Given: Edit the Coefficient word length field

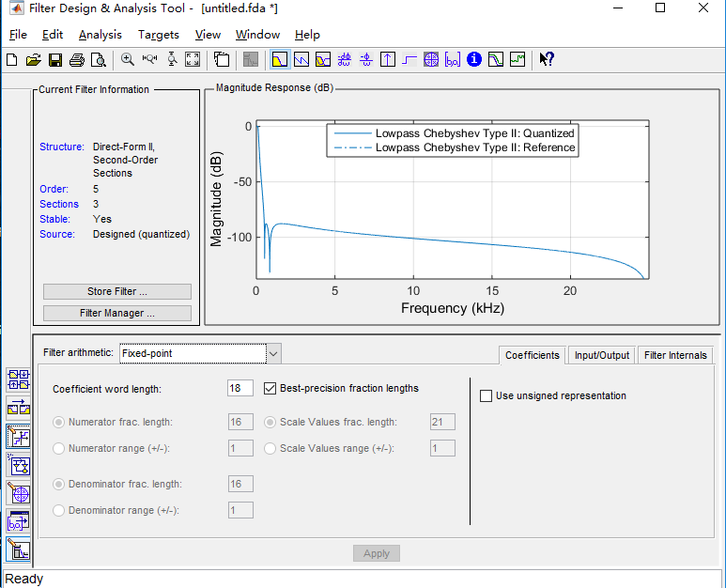Looking at the screenshot, I should (x=240, y=388).
